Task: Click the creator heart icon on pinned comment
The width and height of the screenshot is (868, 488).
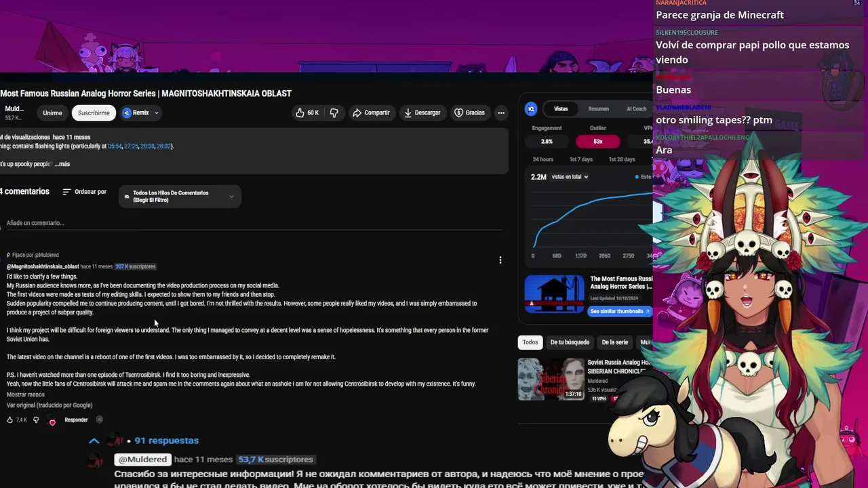Action: coord(52,420)
